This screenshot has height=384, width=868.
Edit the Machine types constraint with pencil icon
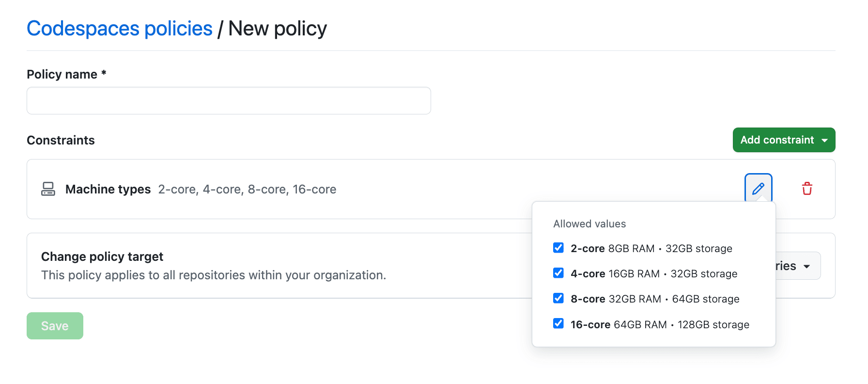click(x=758, y=188)
